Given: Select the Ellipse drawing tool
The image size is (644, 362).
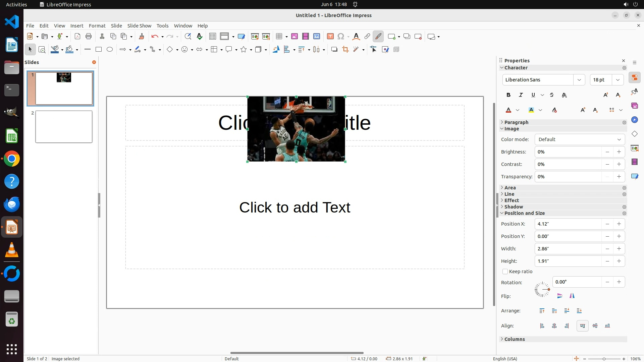Looking at the screenshot, I should click(110, 50).
